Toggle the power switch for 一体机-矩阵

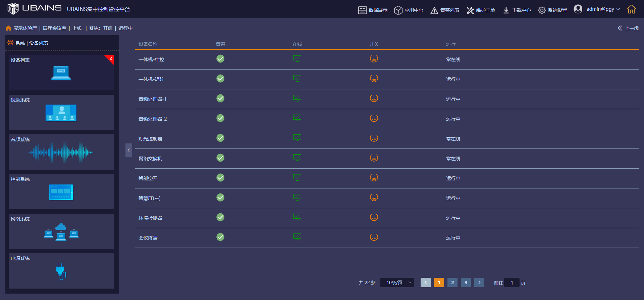coord(374,78)
